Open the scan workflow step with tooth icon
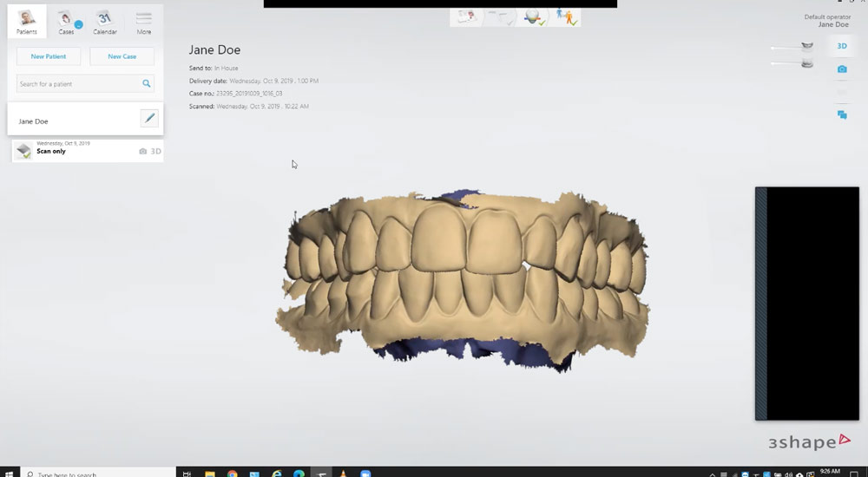Screen dimensions: 868x477 (x=533, y=17)
